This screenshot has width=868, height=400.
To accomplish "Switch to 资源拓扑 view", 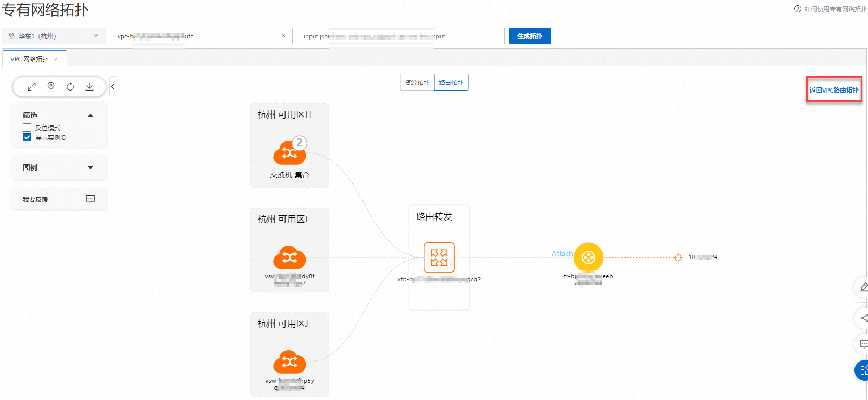I will click(417, 82).
